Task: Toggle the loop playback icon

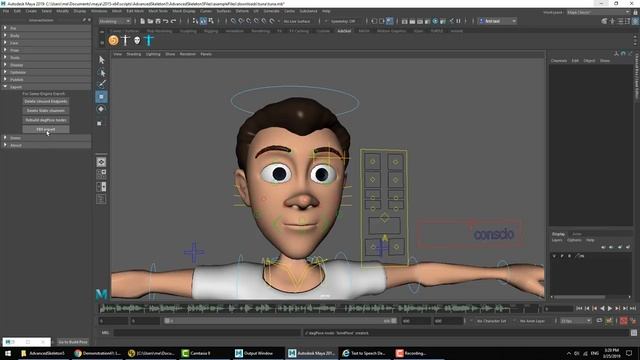Action: tap(599, 321)
